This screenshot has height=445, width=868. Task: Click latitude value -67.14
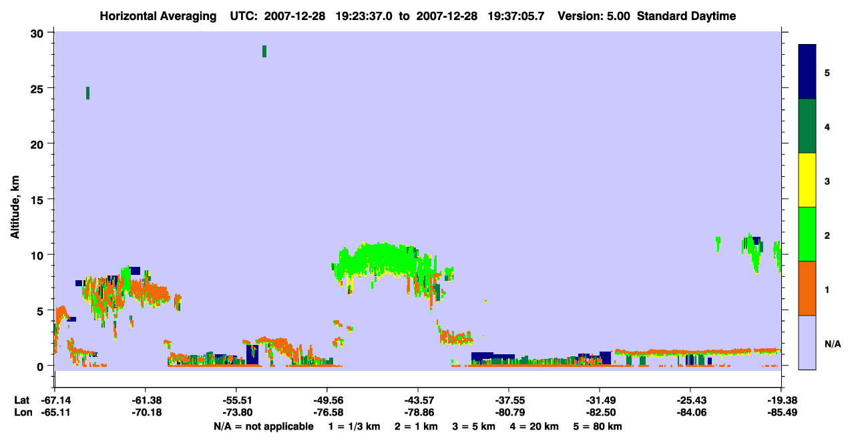pyautogui.click(x=55, y=400)
